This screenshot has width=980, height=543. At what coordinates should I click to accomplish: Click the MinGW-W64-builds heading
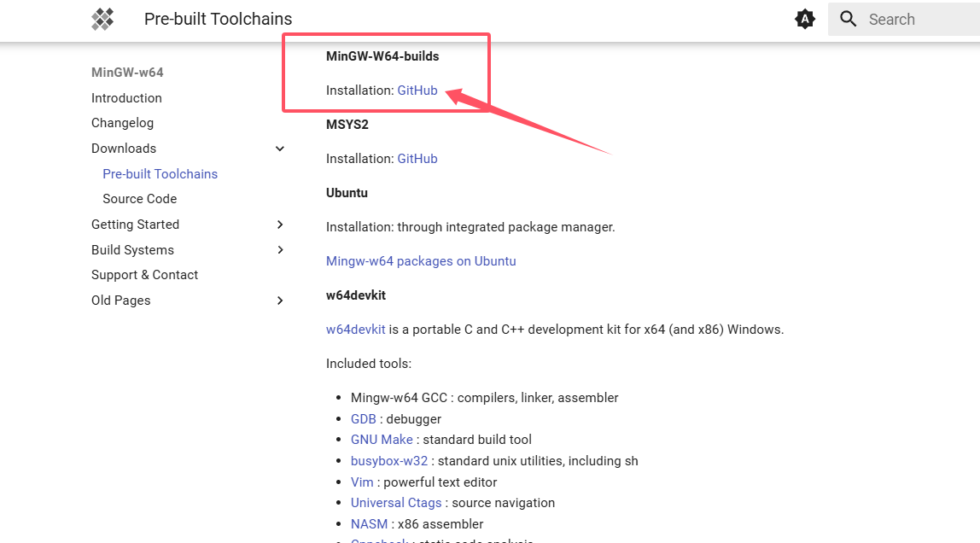pyautogui.click(x=382, y=56)
